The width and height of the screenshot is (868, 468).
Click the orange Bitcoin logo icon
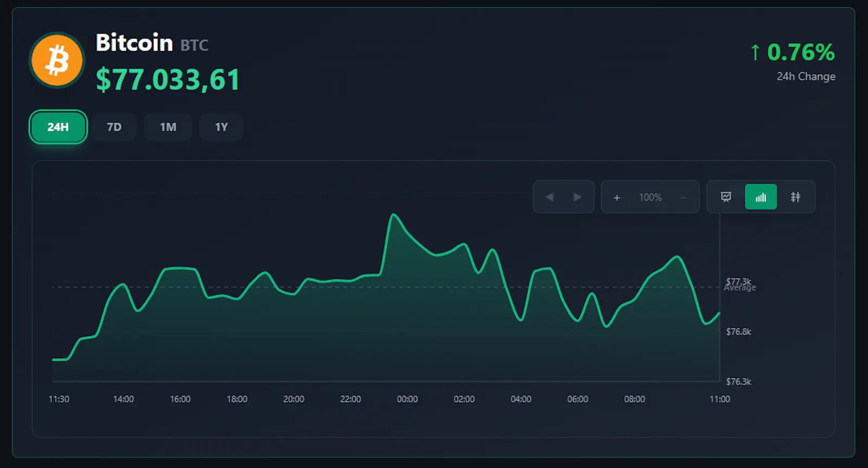[x=57, y=60]
